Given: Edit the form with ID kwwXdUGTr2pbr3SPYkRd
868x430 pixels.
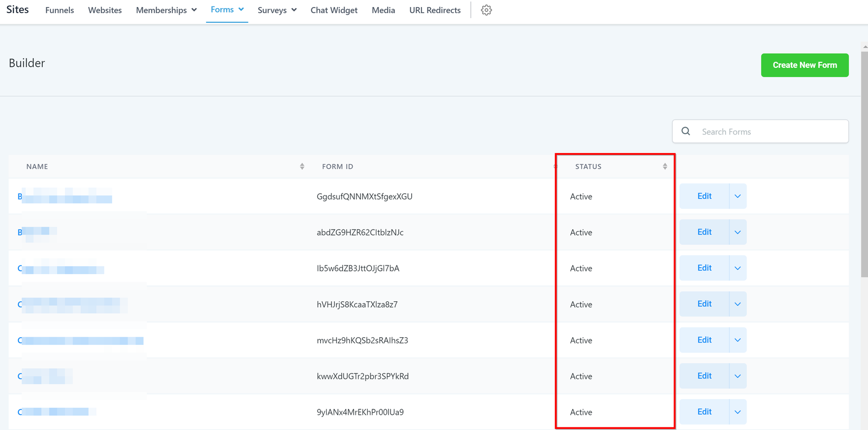Looking at the screenshot, I should 704,376.
